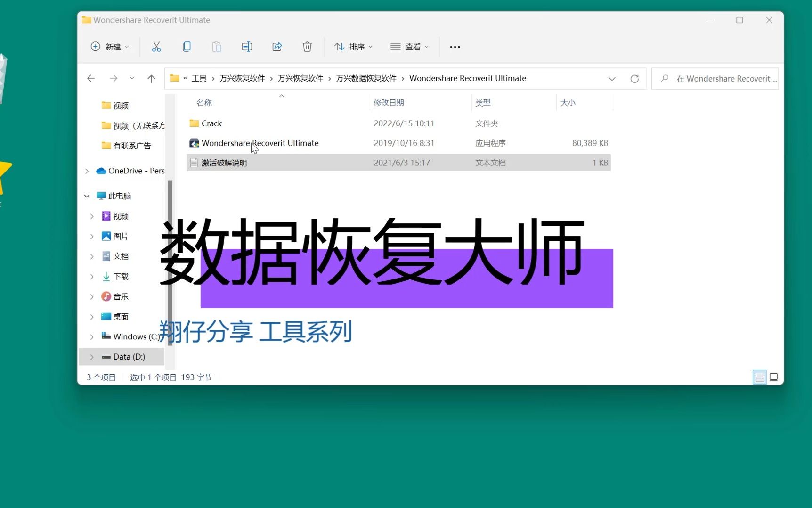
Task: Click the Crack folder icon
Action: tap(194, 123)
